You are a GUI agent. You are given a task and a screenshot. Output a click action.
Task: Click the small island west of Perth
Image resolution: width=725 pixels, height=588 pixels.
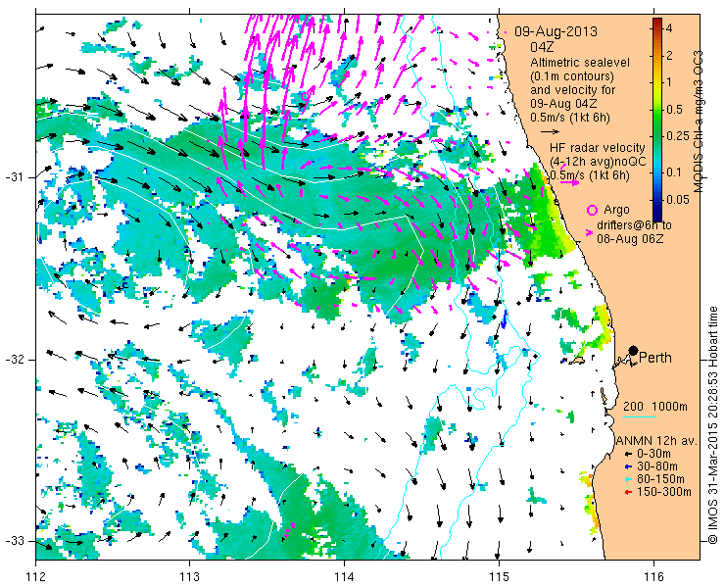tap(578, 360)
